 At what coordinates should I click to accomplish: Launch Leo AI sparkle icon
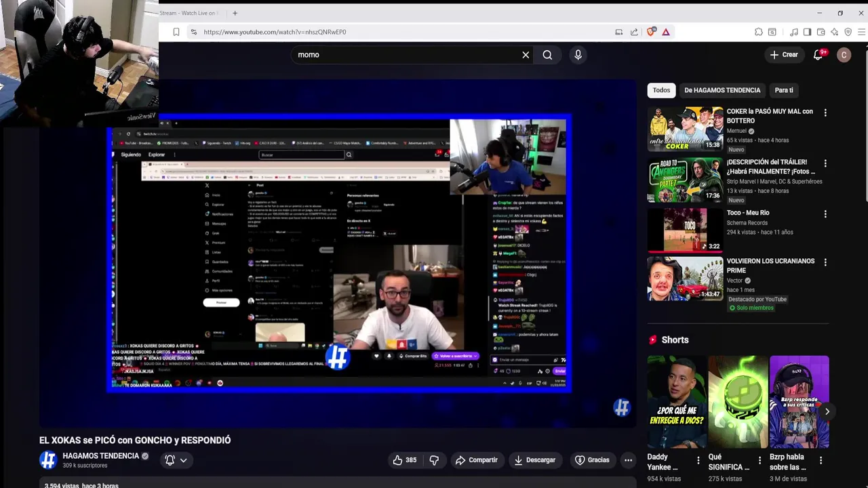tap(834, 32)
